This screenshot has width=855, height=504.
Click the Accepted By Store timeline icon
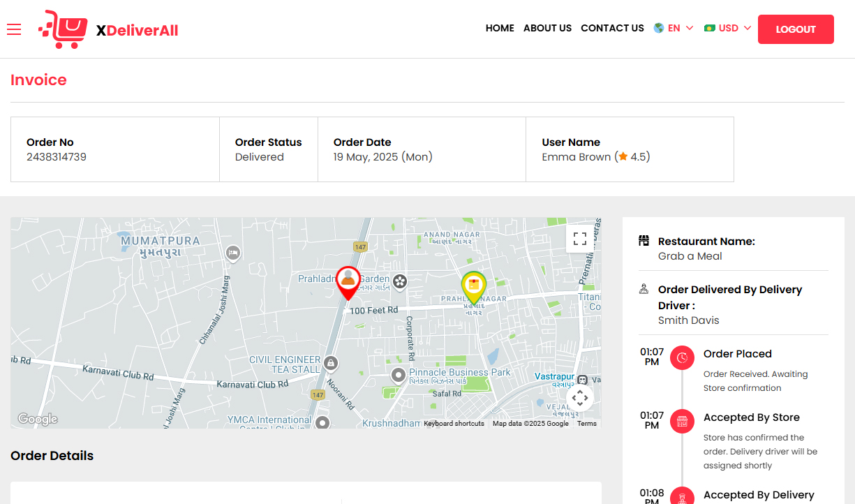click(682, 421)
